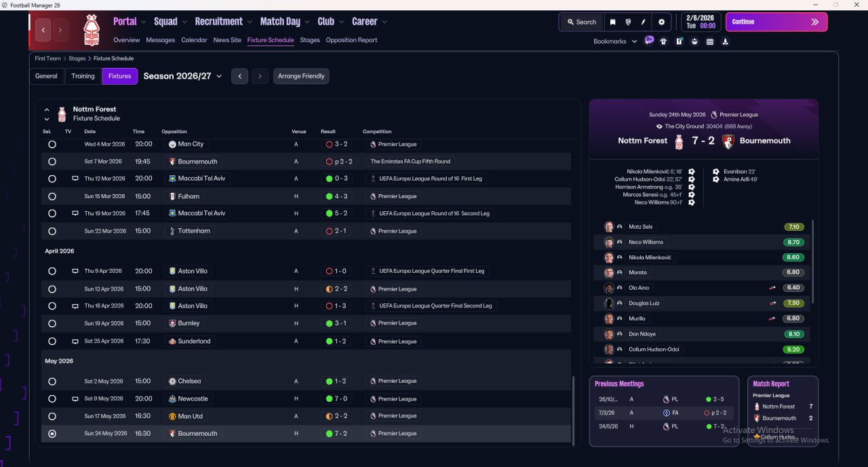Switch to the Training tab
This screenshot has height=467, width=868.
(83, 76)
